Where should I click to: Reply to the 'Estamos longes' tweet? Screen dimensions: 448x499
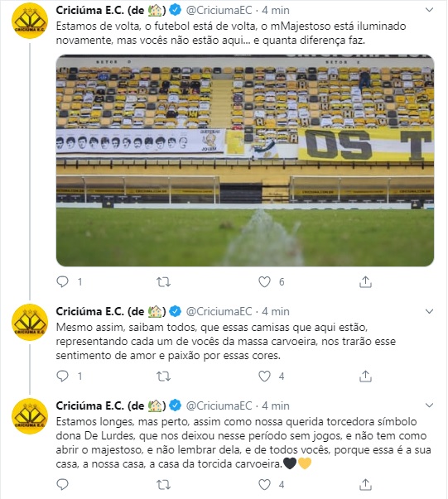point(62,484)
